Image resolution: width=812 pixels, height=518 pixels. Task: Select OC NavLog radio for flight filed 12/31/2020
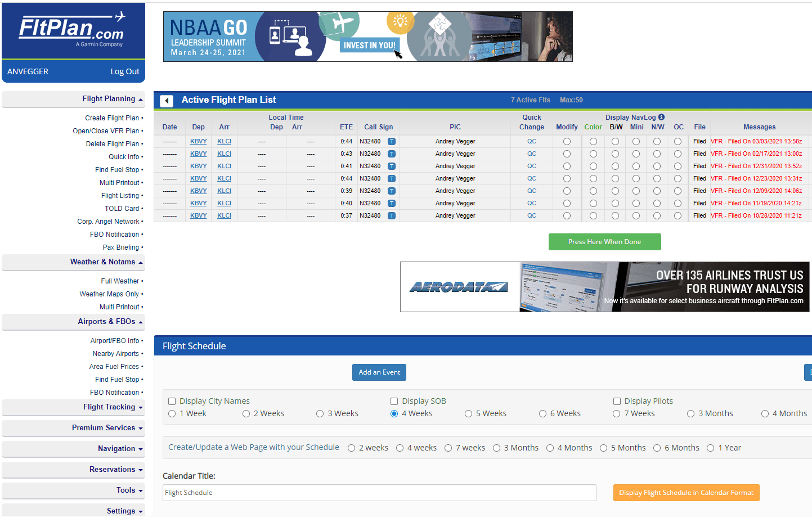[x=678, y=166]
